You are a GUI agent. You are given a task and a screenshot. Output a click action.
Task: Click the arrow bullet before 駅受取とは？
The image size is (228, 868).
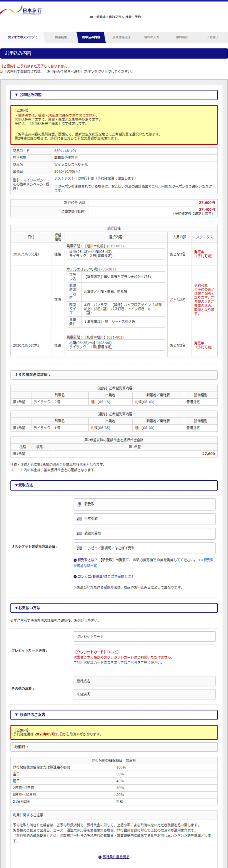[x=75, y=560]
